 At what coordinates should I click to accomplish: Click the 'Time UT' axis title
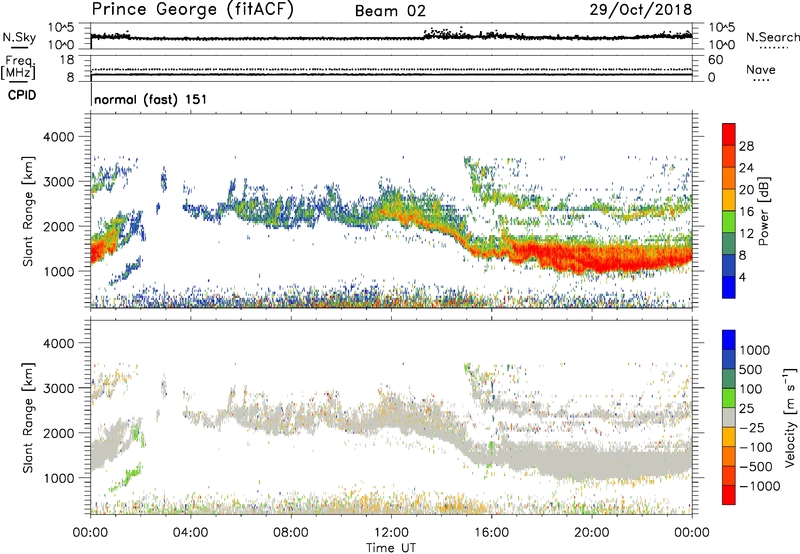point(391,548)
